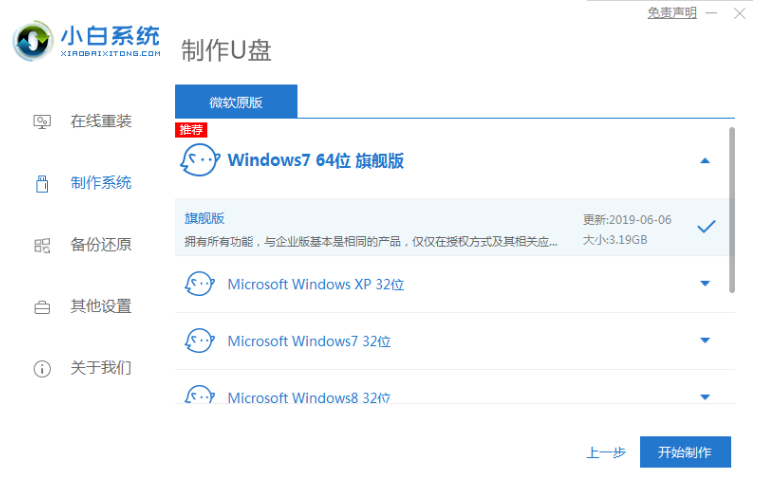Click the system list vertical scrollbar
The image size is (765, 484).
tap(731, 208)
